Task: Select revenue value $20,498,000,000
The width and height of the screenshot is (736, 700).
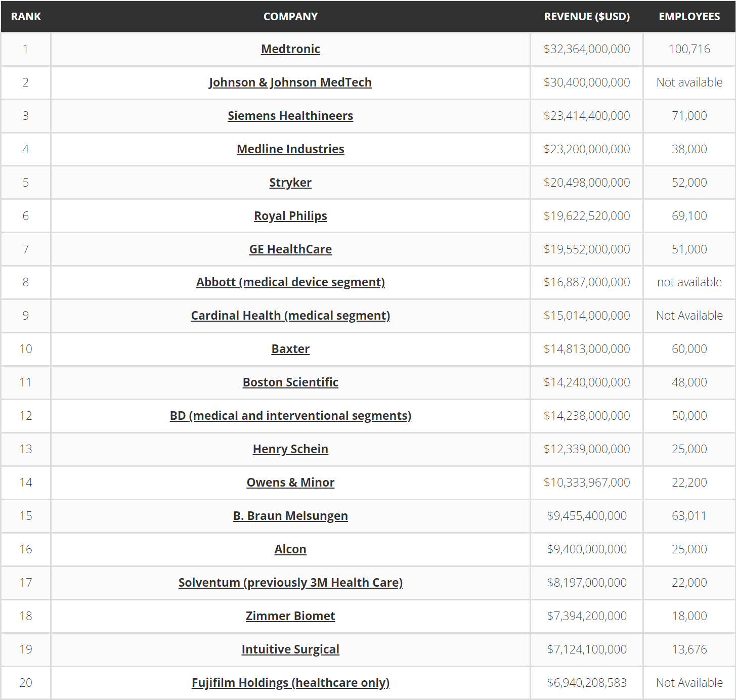Action: (x=587, y=183)
